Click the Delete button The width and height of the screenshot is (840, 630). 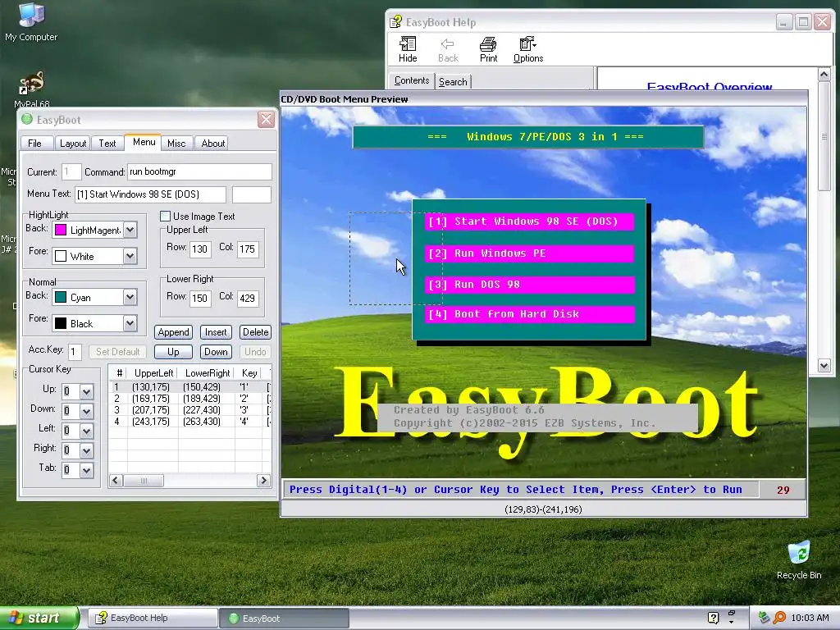tap(256, 332)
